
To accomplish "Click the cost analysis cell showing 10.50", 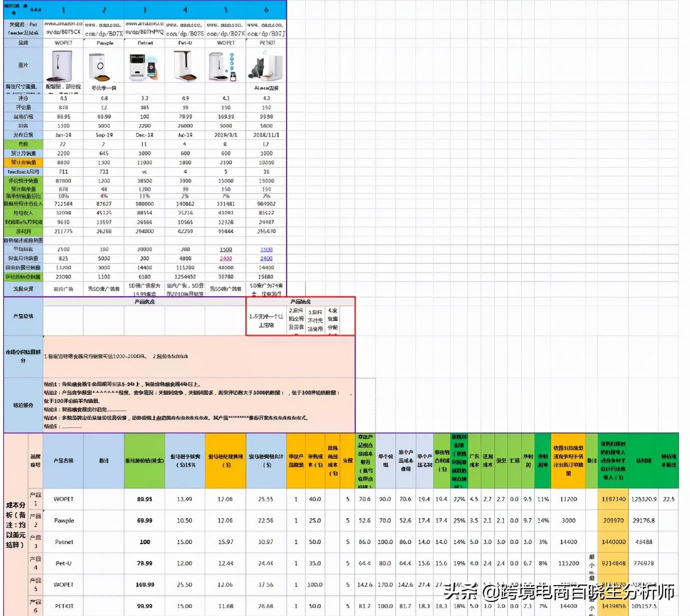I will click(x=185, y=521).
